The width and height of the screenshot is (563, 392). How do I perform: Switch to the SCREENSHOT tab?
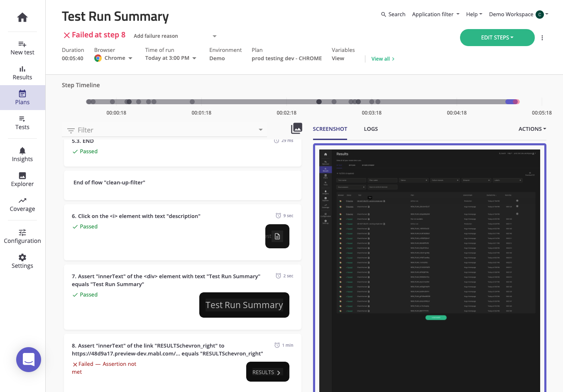point(330,129)
